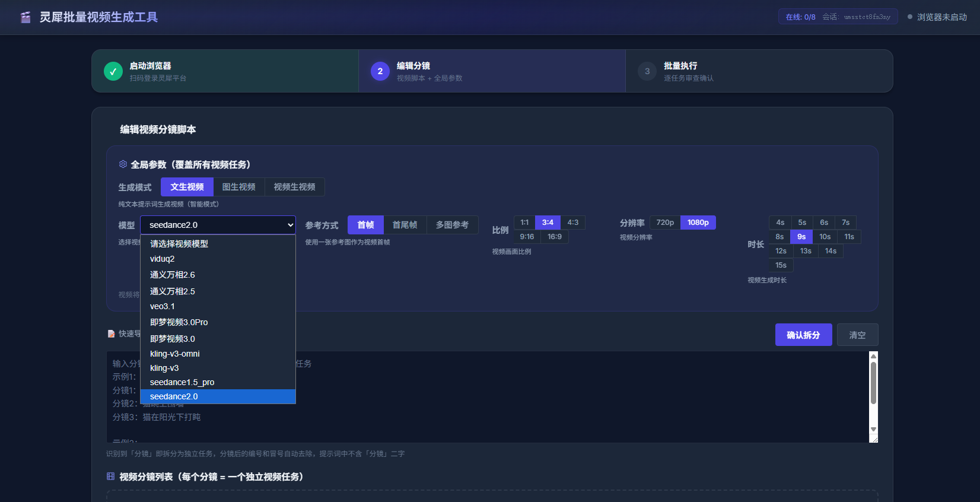This screenshot has width=980, height=502.
Task: Pick 即梦视频3.0Pro from model list
Action: tap(218, 322)
